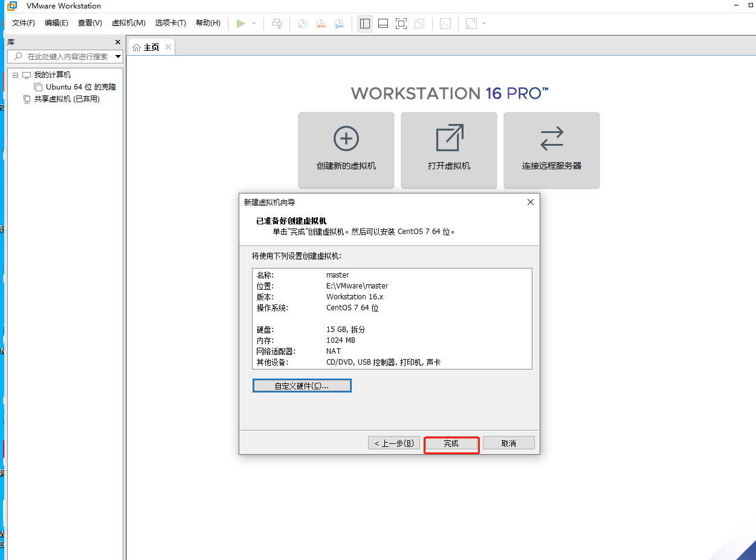Click the 打开虚拟机 tile

point(449,151)
